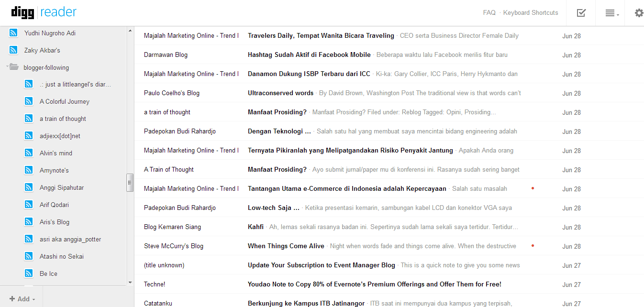Select Aris's Blog feed
644x307 pixels.
55,222
